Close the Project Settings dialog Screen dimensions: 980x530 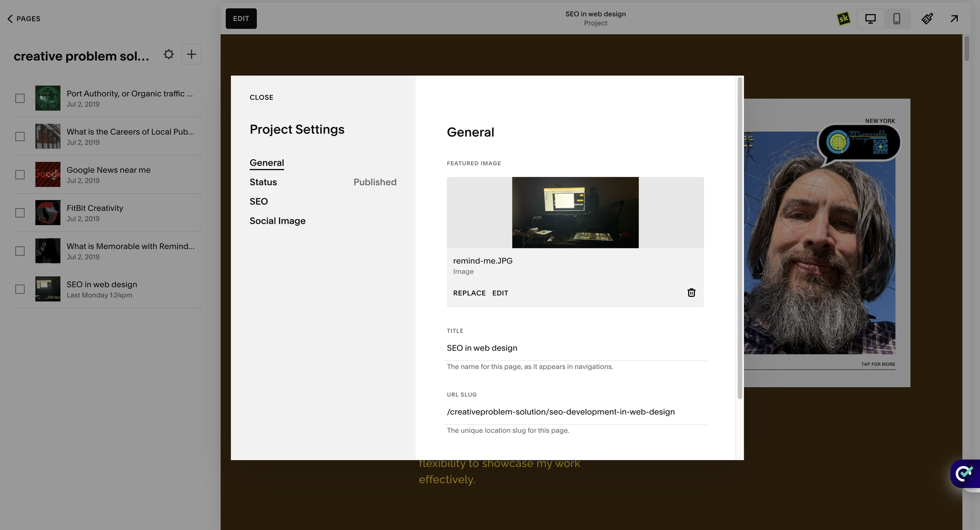click(x=261, y=98)
